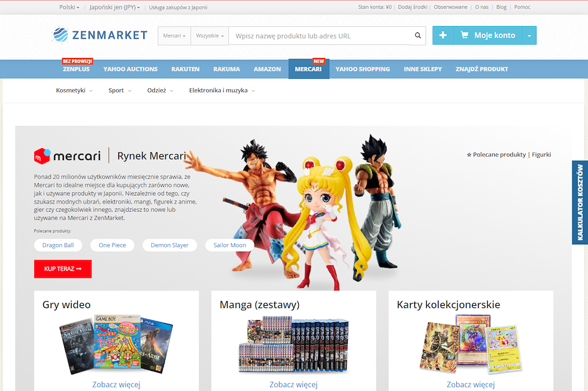Select the Mercari tab

pyautogui.click(x=309, y=69)
